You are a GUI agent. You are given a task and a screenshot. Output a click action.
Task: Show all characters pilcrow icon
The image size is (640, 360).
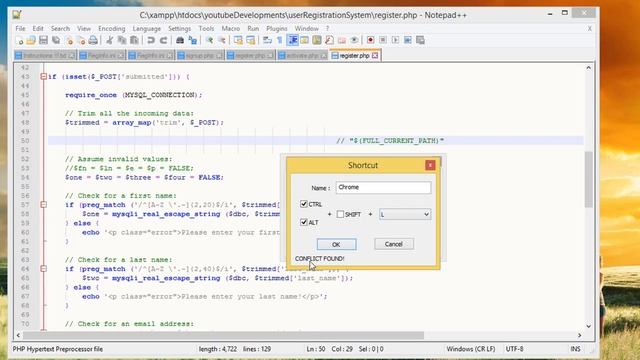click(x=280, y=40)
